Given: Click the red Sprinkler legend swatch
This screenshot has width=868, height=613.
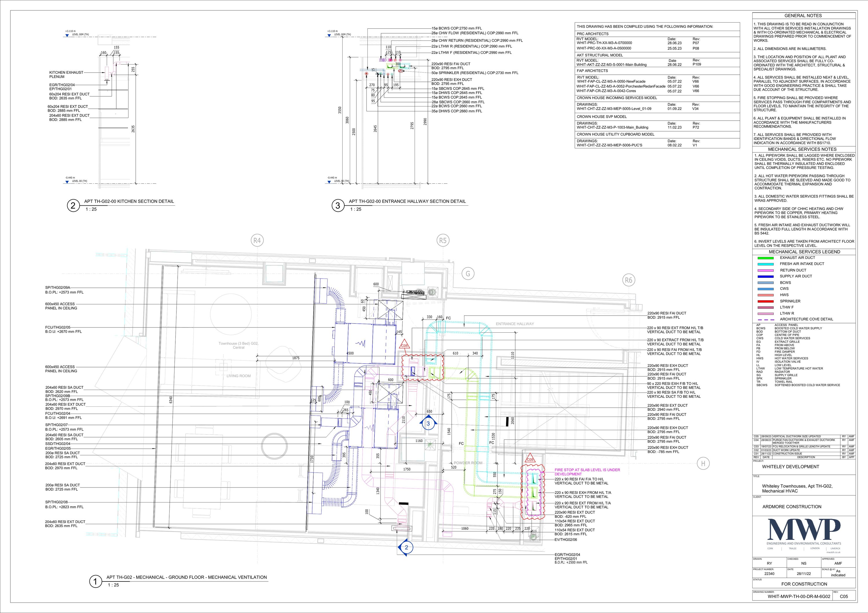Looking at the screenshot, I should click(x=766, y=301).
